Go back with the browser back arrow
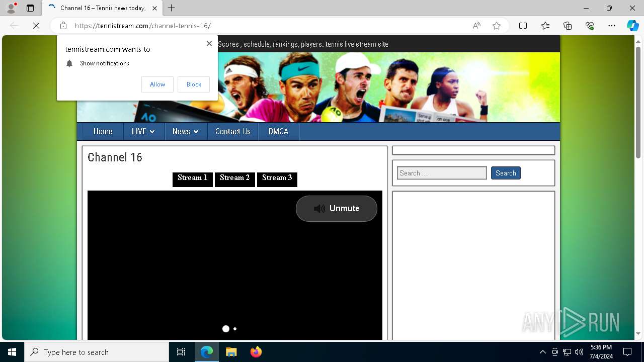Viewport: 644px width, 362px height. pyautogui.click(x=14, y=26)
